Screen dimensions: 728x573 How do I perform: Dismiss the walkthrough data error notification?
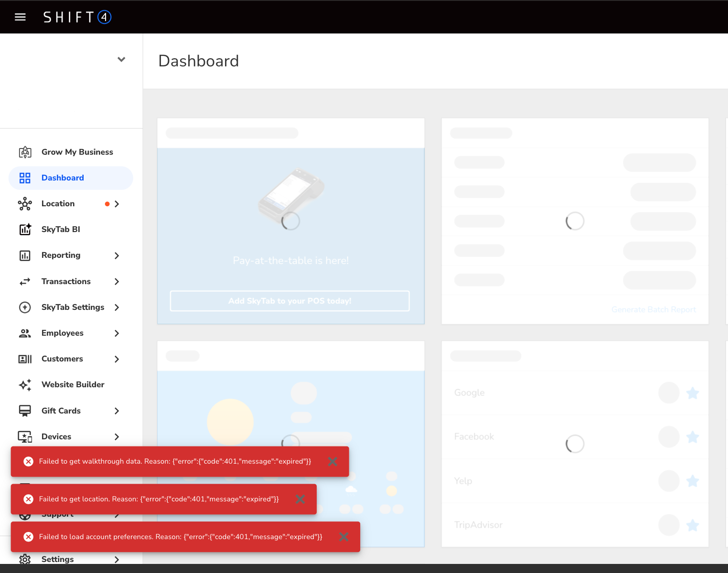click(333, 461)
